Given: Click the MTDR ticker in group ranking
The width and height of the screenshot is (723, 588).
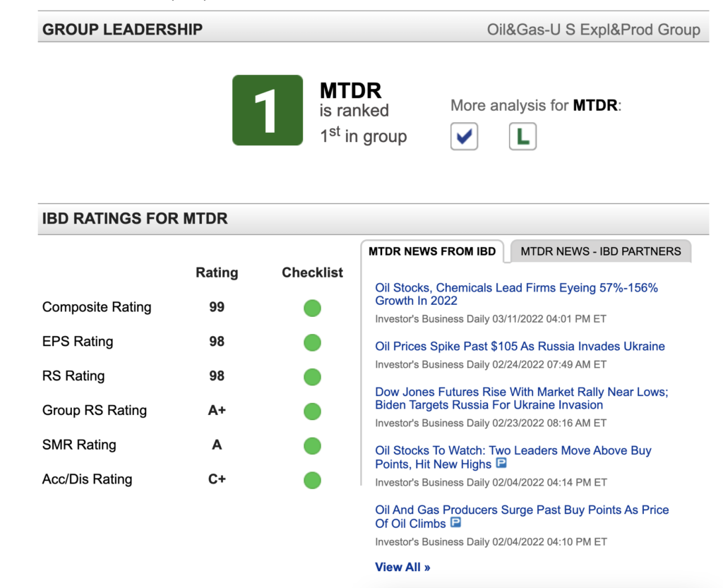Looking at the screenshot, I should point(350,90).
